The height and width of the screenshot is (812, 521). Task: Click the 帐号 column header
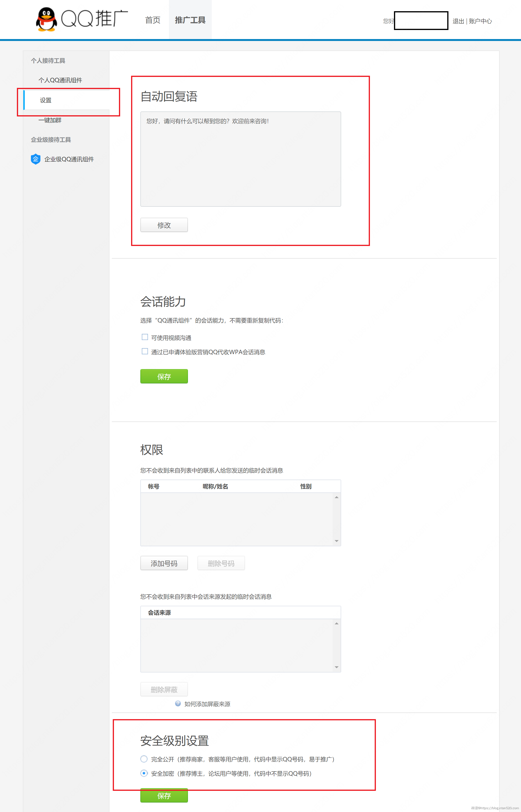(x=154, y=486)
